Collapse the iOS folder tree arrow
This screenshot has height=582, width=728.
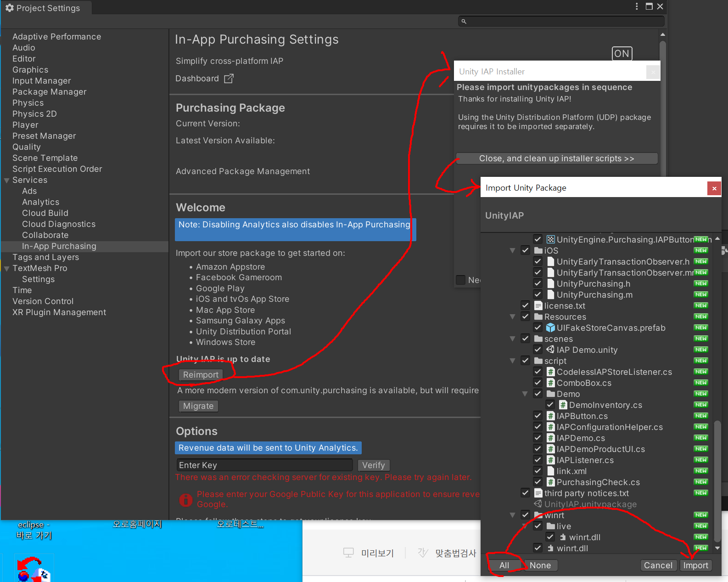(x=512, y=251)
